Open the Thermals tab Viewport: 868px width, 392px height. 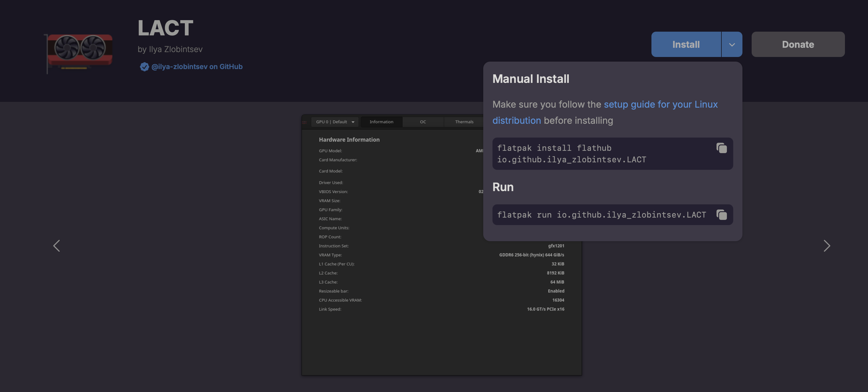(x=464, y=122)
